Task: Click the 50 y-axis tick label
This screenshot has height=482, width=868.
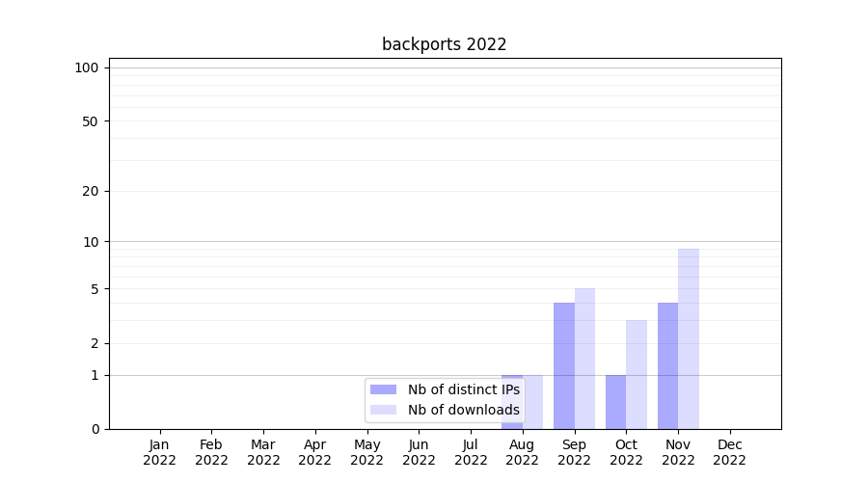Action: [x=91, y=121]
